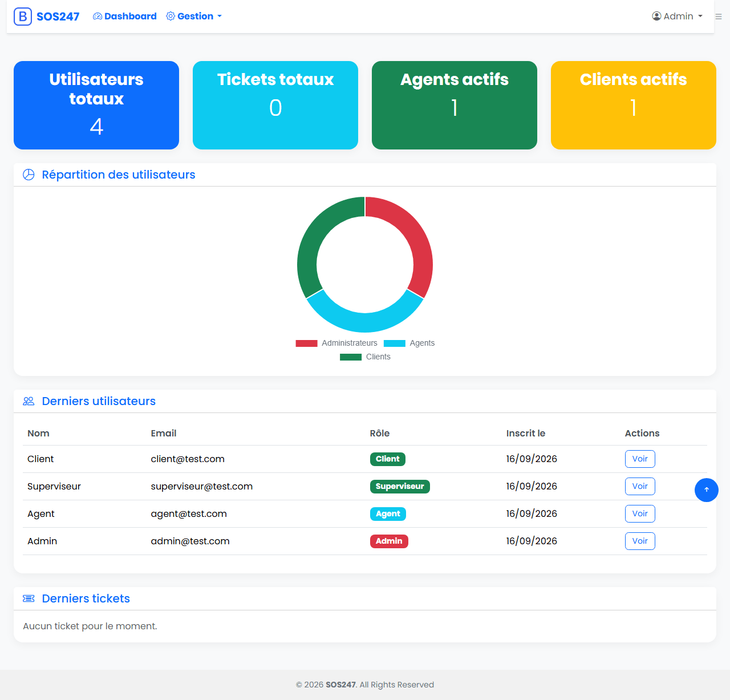Click the Aucun ticket pour le moment text
The image size is (730, 700).
90,626
